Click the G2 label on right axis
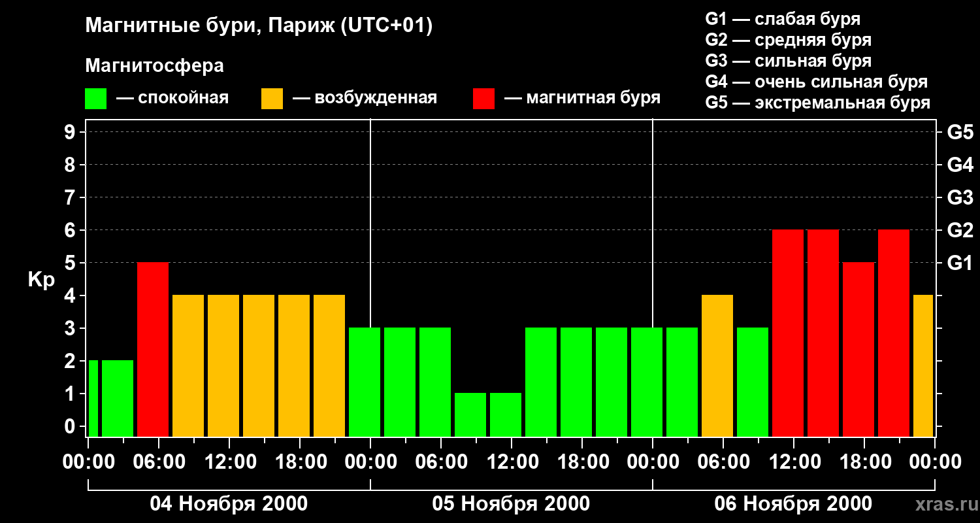Screen dimensions: 980x523 [960, 230]
